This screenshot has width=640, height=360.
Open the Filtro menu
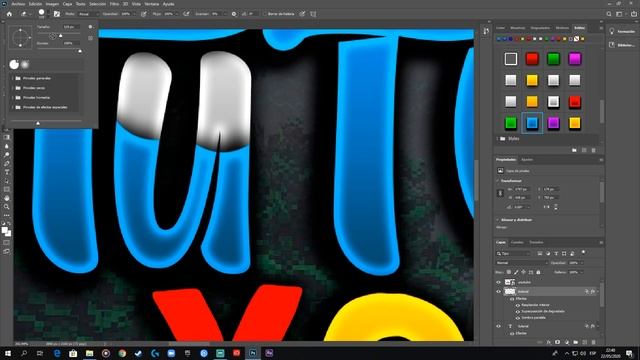(x=114, y=4)
